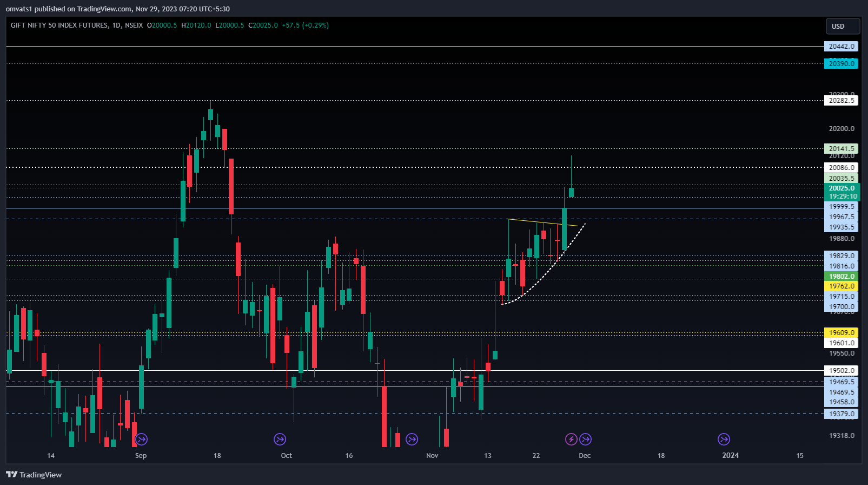Click the open value O20000.5
868x485 pixels.
pyautogui.click(x=162, y=25)
